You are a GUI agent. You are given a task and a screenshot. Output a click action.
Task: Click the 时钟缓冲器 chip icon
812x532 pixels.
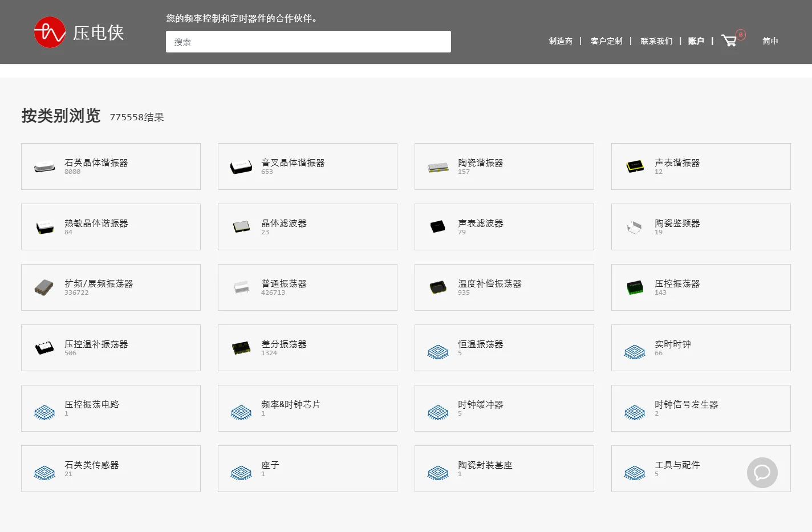click(x=438, y=412)
